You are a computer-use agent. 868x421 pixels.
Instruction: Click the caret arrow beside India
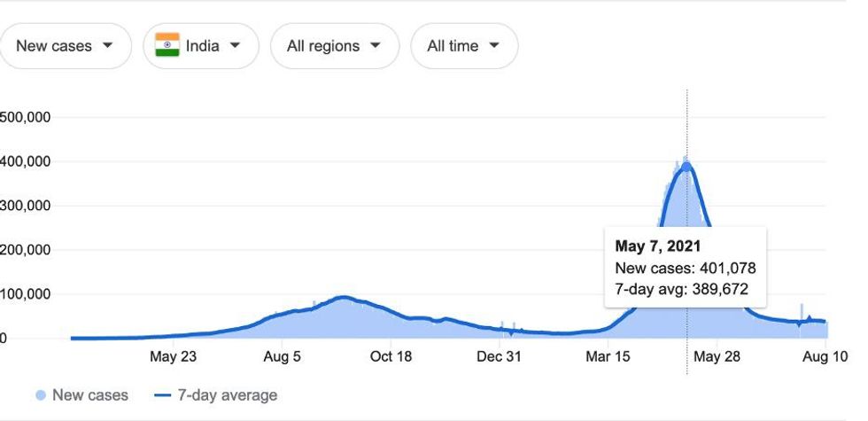coord(235,46)
